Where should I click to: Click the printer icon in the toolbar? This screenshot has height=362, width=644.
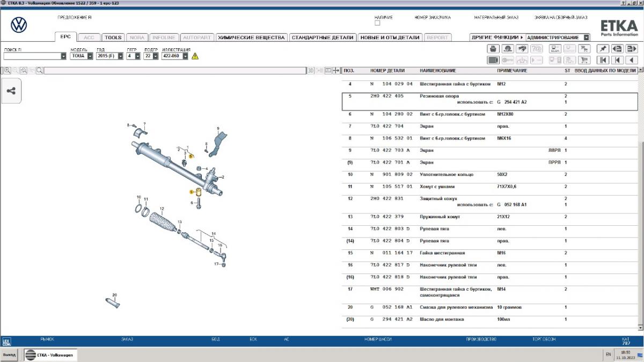pyautogui.click(x=493, y=49)
